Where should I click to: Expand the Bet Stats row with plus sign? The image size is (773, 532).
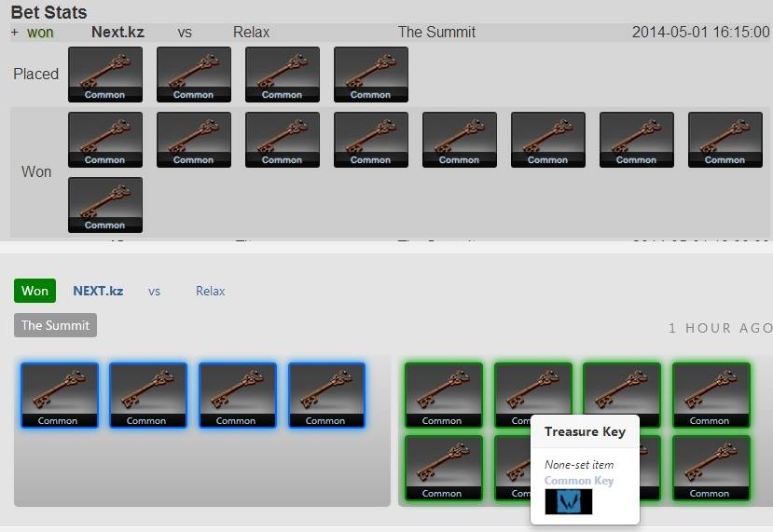point(14,33)
